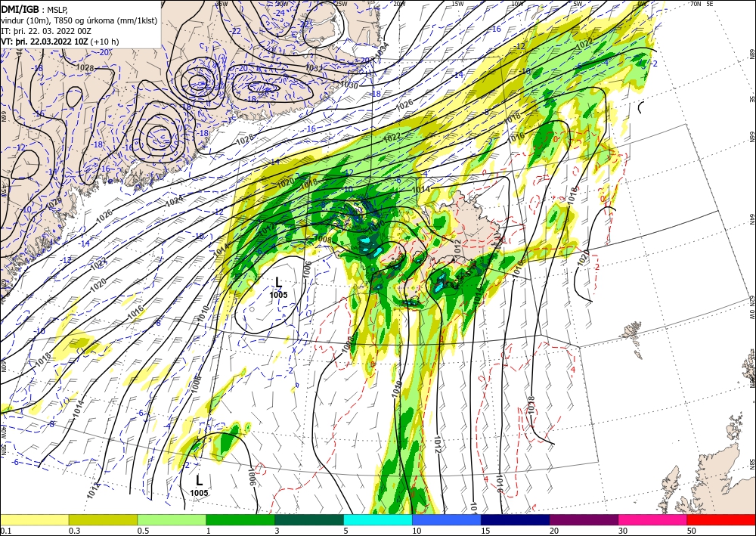Click the L 1005 low marker beside the 1006 isobar near Iceland
Viewport: 756px width, 536px height.
point(279,287)
